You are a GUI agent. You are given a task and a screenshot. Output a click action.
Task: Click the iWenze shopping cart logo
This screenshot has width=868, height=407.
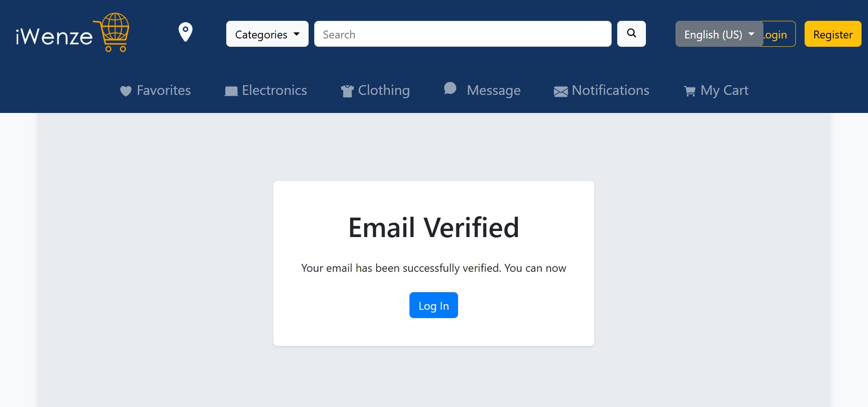(x=73, y=33)
